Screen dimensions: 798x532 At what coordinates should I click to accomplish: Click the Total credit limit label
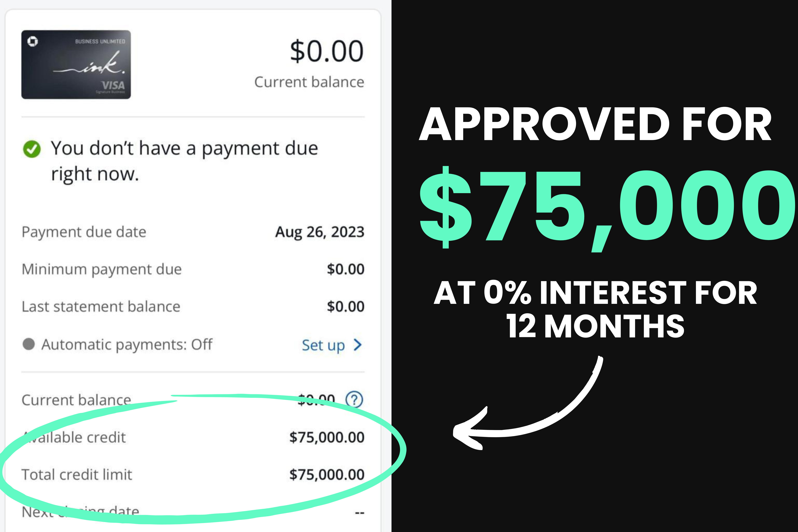coord(77,475)
